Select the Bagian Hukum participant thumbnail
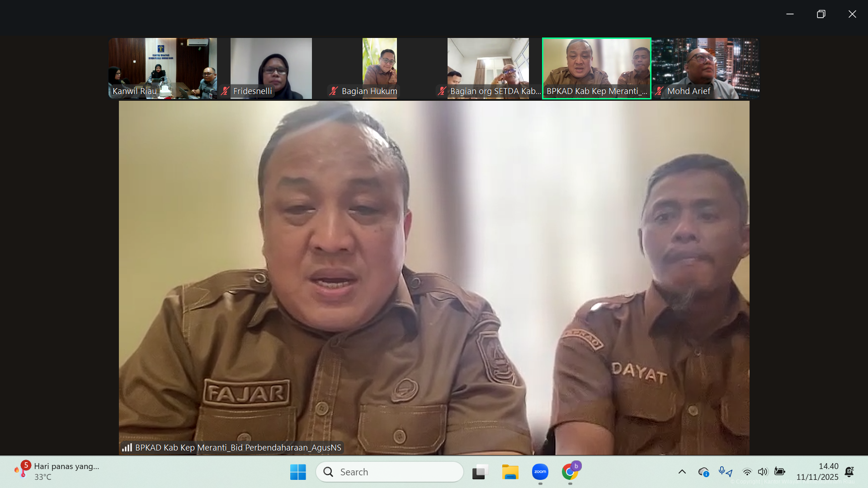 click(x=380, y=68)
